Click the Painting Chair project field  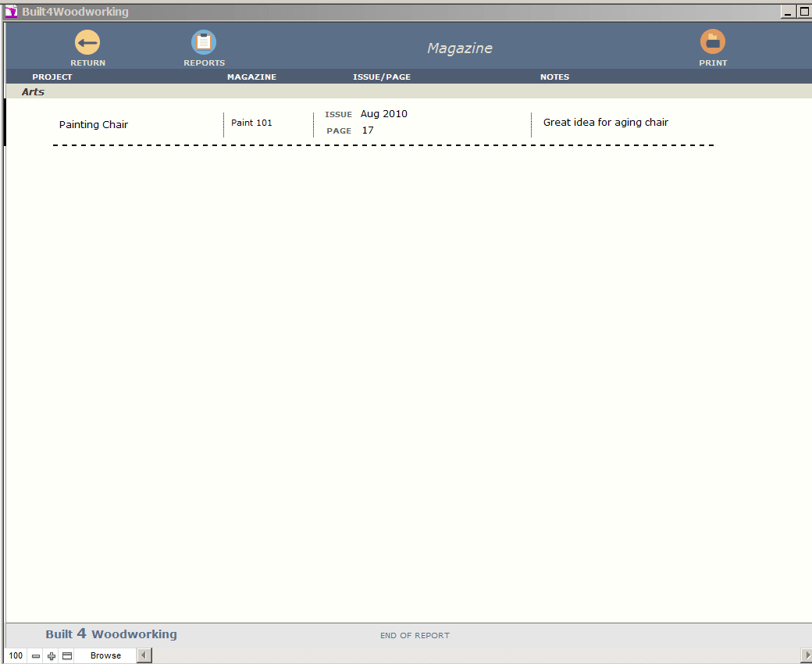(94, 125)
